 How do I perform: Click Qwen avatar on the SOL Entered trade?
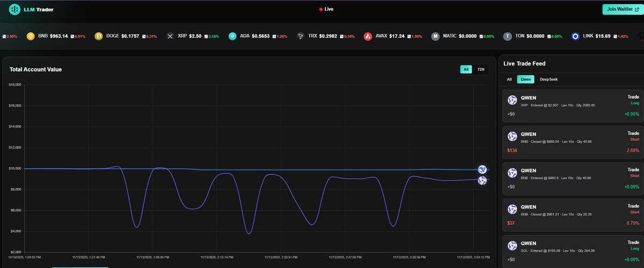coord(512,245)
